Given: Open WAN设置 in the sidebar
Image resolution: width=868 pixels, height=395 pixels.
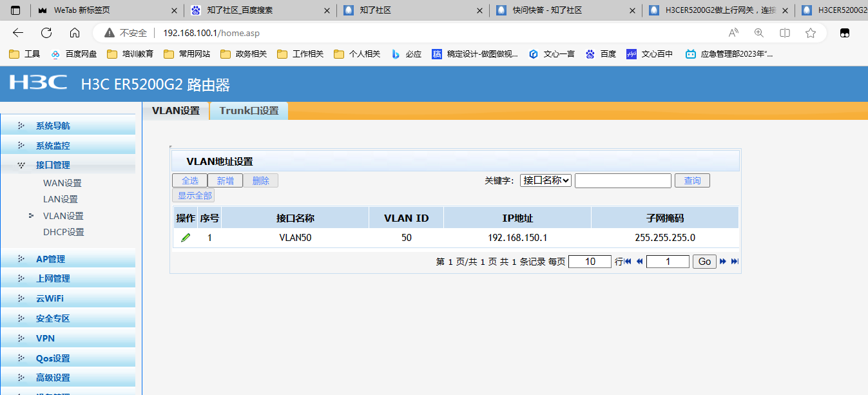Looking at the screenshot, I should pos(63,183).
